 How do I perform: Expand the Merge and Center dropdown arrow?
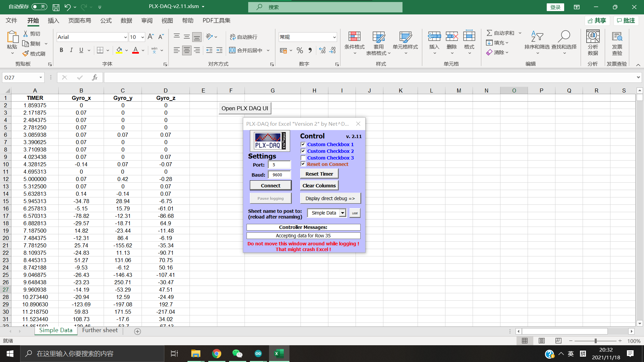[268, 50]
